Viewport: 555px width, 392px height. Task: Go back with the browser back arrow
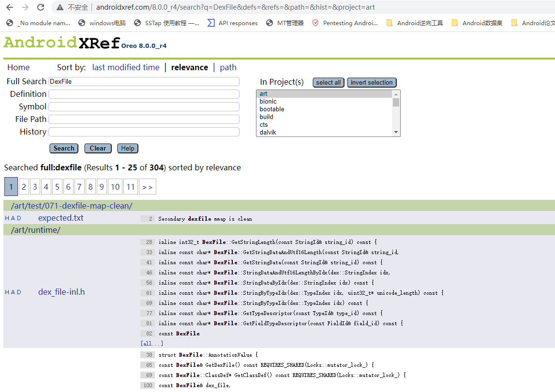point(10,7)
